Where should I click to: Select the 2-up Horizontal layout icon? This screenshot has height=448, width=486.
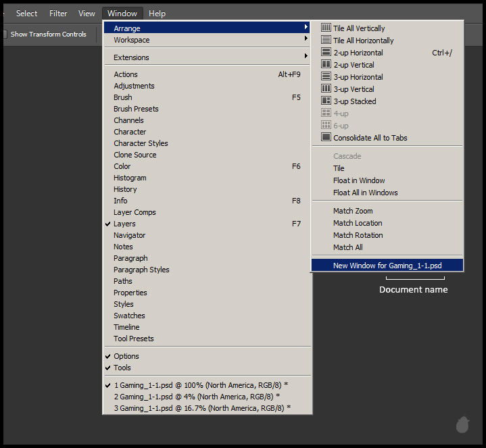[x=326, y=53]
